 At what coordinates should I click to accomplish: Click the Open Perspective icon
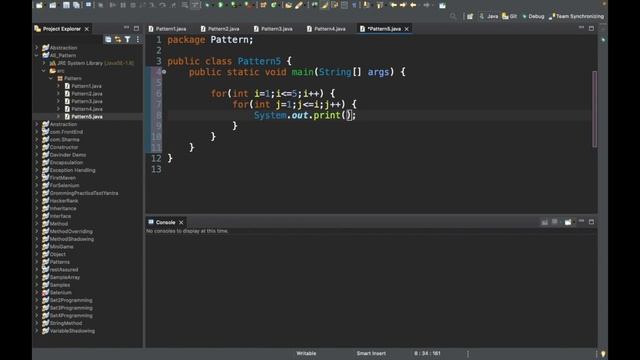[470, 16]
